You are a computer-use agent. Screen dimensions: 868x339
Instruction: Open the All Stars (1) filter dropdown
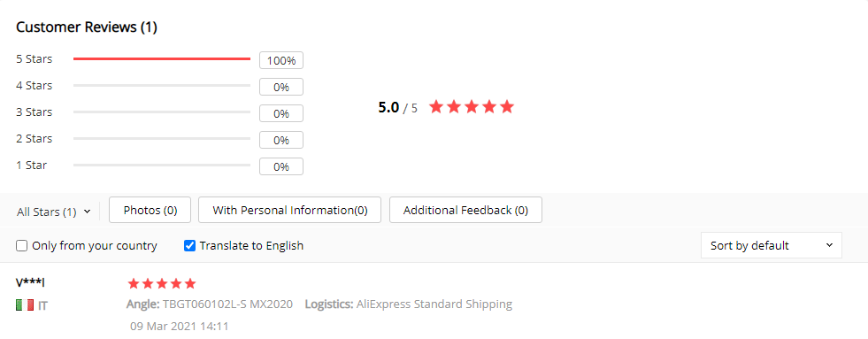pyautogui.click(x=54, y=212)
